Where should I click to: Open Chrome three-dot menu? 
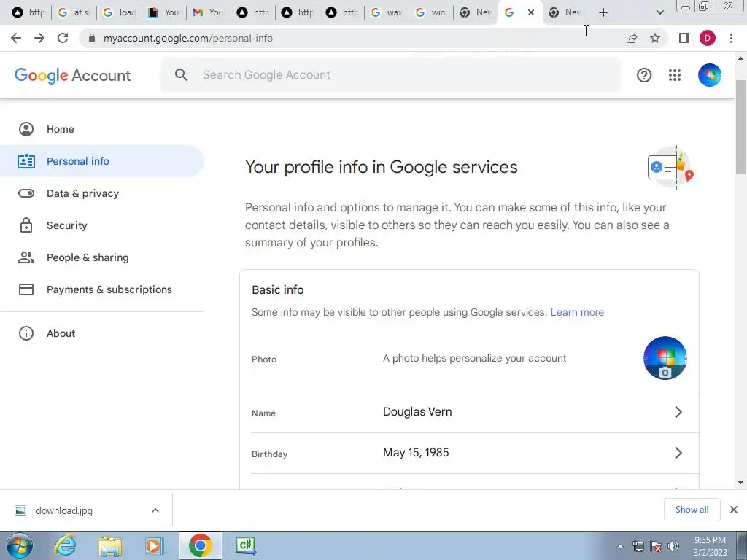731,38
